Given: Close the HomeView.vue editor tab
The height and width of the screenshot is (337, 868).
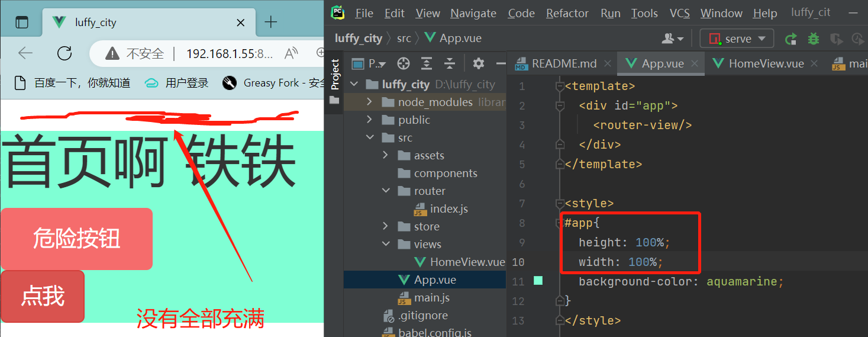Looking at the screenshot, I should [x=814, y=63].
